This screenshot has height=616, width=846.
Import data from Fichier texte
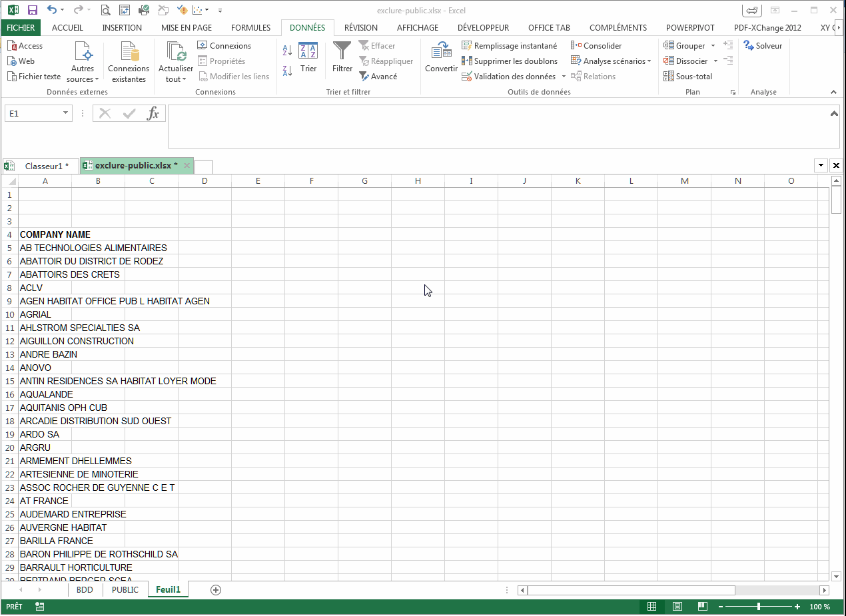(x=34, y=77)
